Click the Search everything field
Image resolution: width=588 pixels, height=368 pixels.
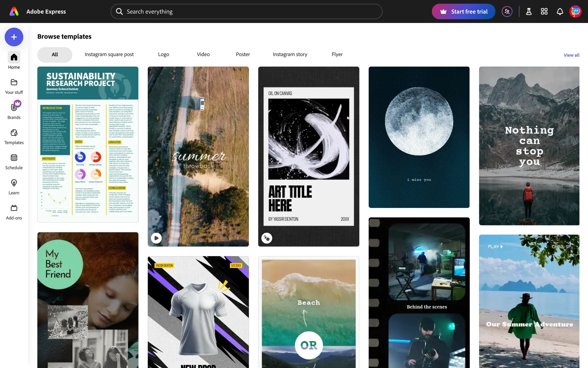(247, 12)
